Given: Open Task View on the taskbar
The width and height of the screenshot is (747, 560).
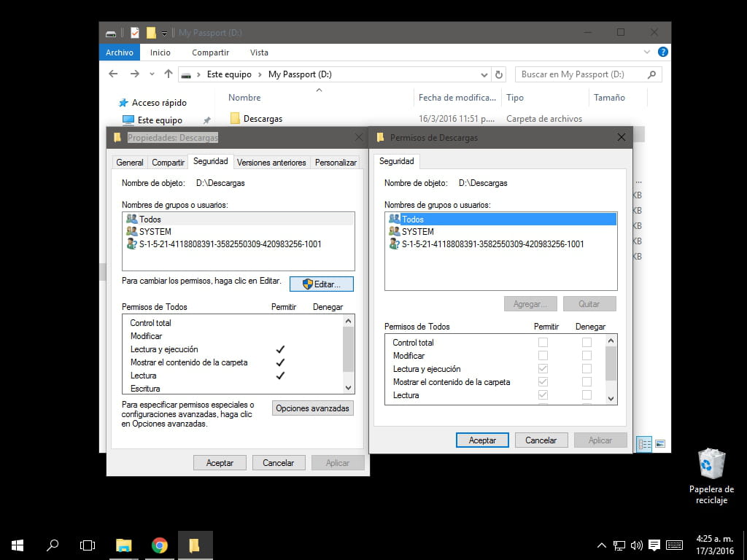Looking at the screenshot, I should (x=88, y=545).
